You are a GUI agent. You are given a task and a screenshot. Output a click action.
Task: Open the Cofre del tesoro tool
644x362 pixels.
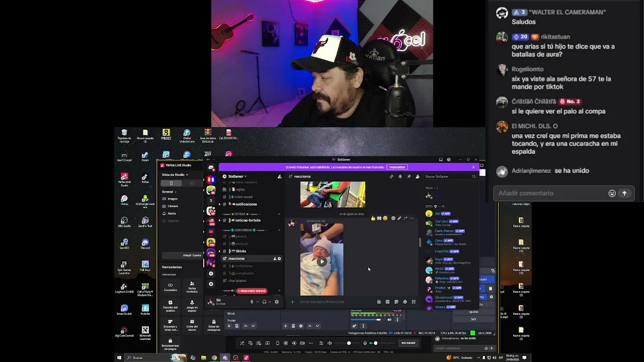coord(192,325)
